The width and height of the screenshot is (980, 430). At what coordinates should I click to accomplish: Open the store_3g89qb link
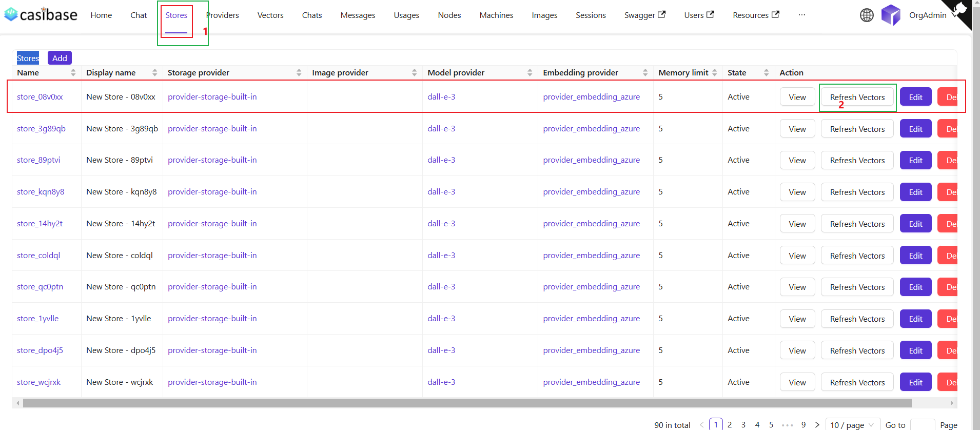41,129
